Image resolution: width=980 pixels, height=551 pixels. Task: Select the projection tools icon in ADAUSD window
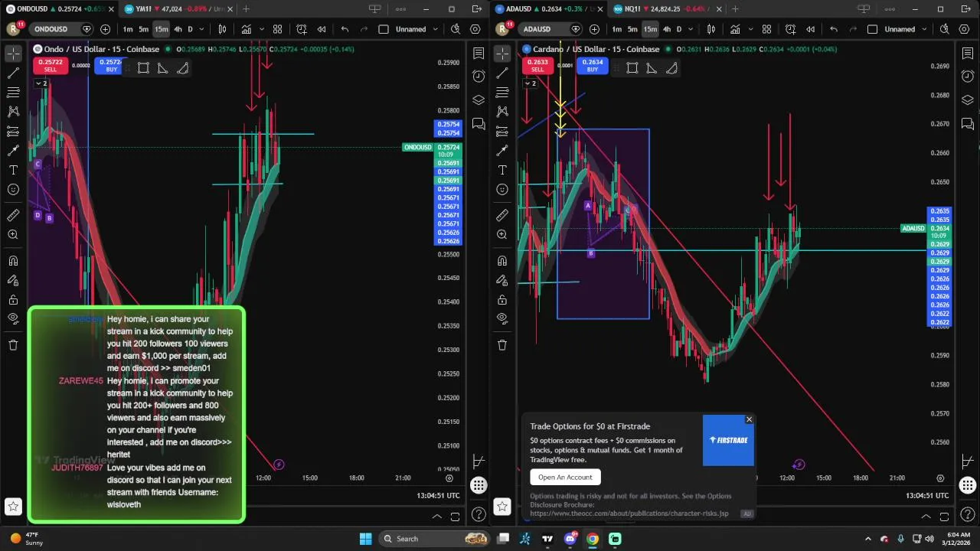(x=502, y=132)
